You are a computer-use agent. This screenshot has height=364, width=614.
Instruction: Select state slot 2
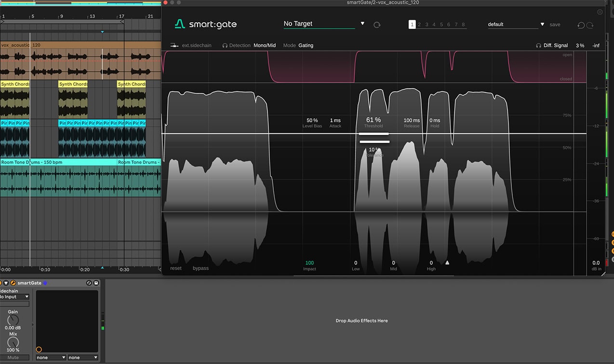(x=419, y=25)
